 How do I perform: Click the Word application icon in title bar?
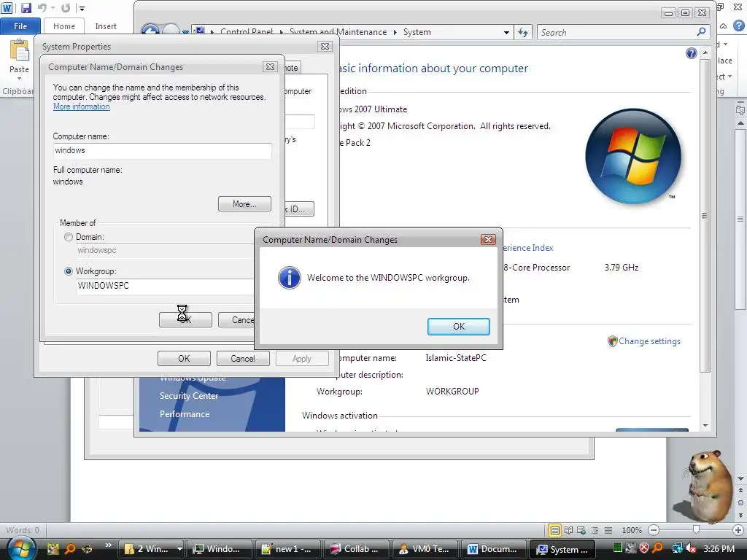pyautogui.click(x=7, y=8)
